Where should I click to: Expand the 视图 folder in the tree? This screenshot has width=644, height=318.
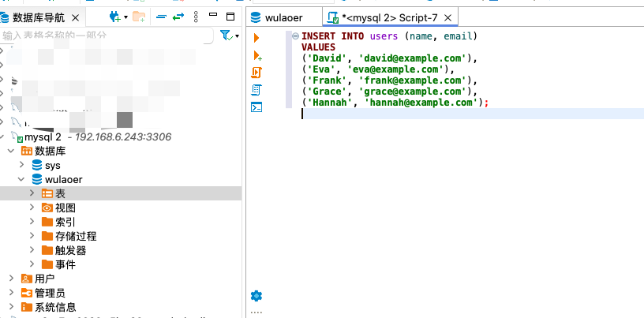(32, 208)
